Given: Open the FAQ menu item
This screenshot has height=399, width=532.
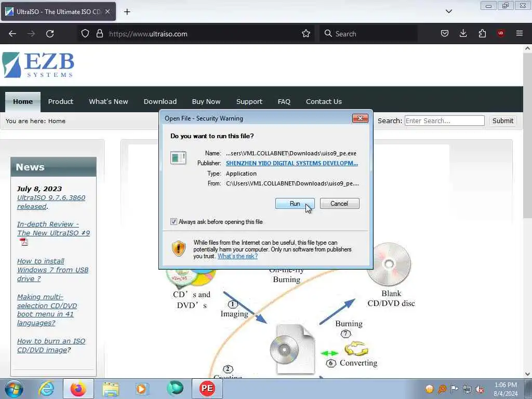Looking at the screenshot, I should pyautogui.click(x=284, y=102).
